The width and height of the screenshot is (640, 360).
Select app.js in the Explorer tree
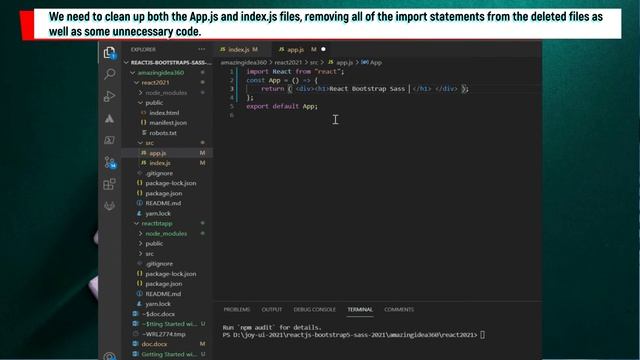[168, 153]
